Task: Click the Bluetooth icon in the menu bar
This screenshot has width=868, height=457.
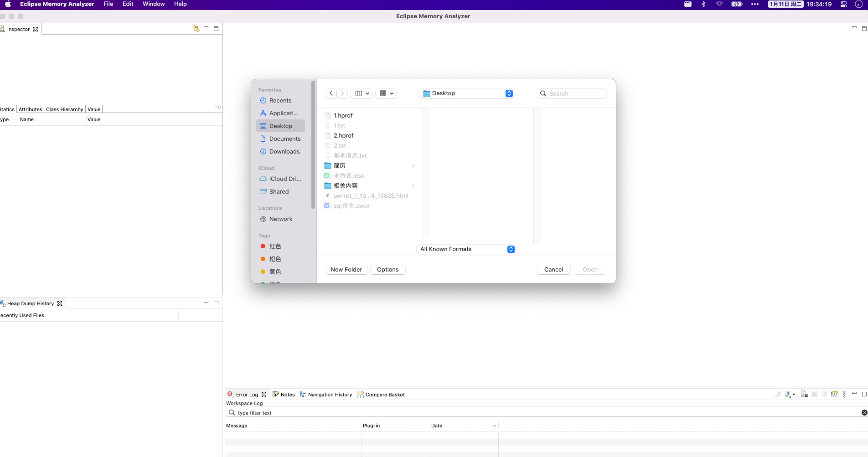Action: click(703, 4)
